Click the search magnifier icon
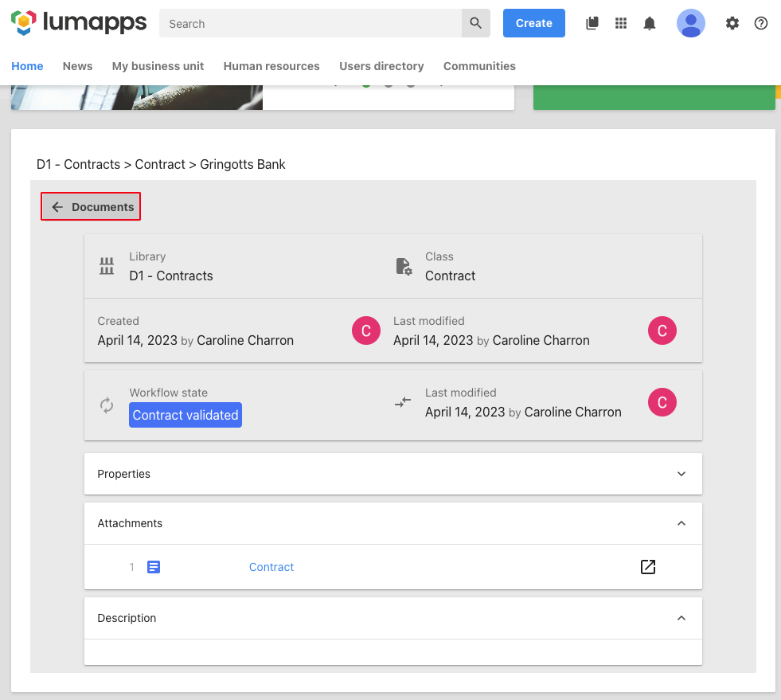 pos(475,24)
